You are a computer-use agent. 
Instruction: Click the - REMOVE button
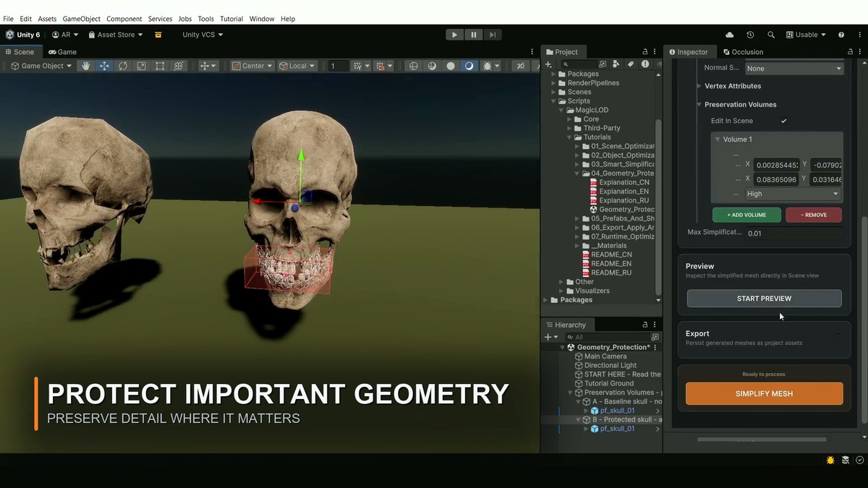click(x=814, y=215)
